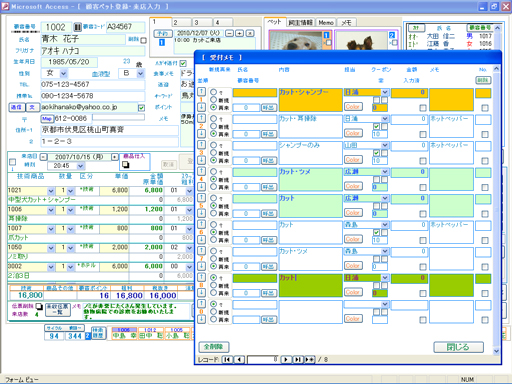Click blue 1 marker under 予約 button

click(x=162, y=42)
